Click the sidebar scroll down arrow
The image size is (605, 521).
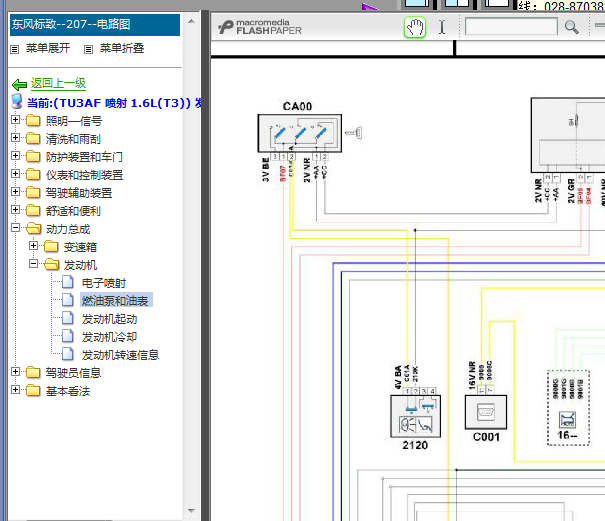tap(191, 511)
